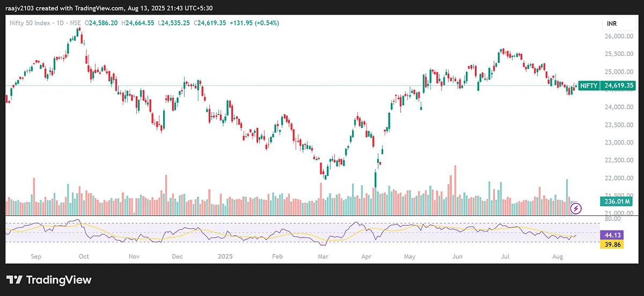Open the INR currency selector
Image resolution: width=644 pixels, height=296 pixels.
coord(618,24)
